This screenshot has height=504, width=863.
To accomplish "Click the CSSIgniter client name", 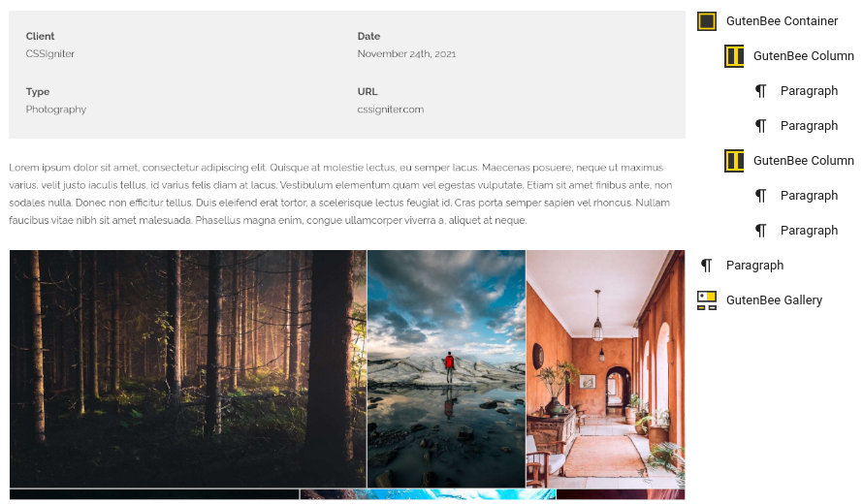I will (x=50, y=53).
